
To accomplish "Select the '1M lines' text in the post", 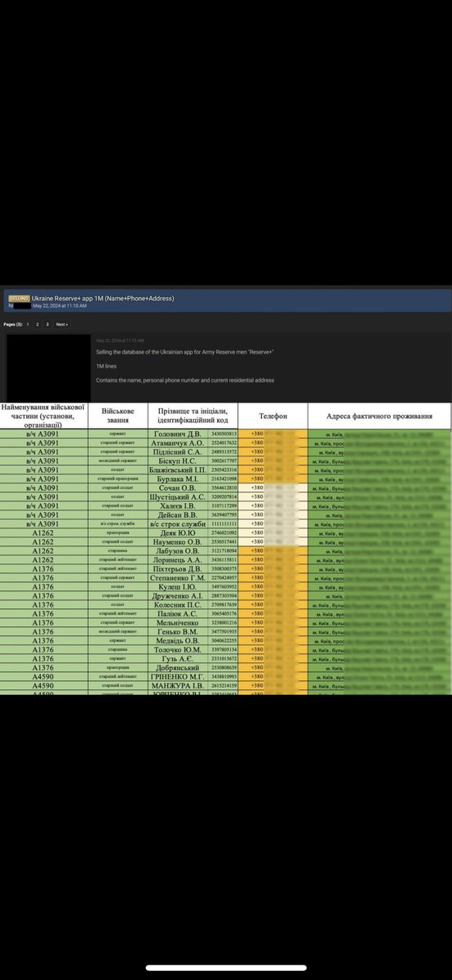I will (106, 366).
